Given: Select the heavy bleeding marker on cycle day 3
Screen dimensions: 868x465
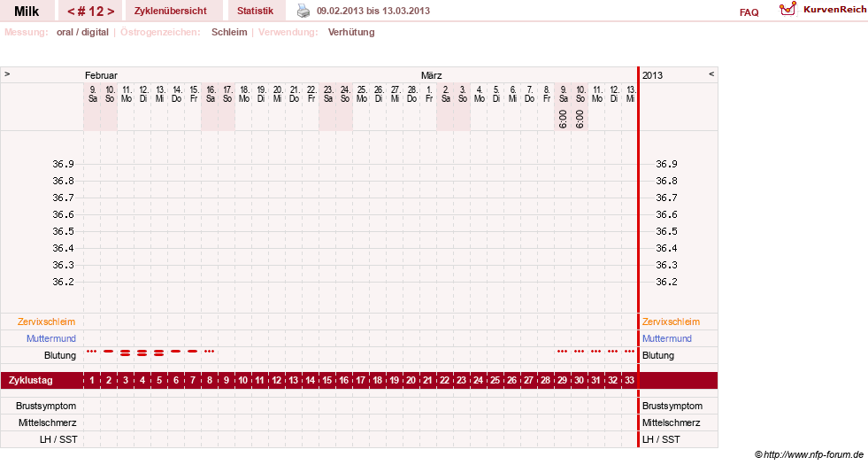Looking at the screenshot, I should pyautogui.click(x=126, y=353).
